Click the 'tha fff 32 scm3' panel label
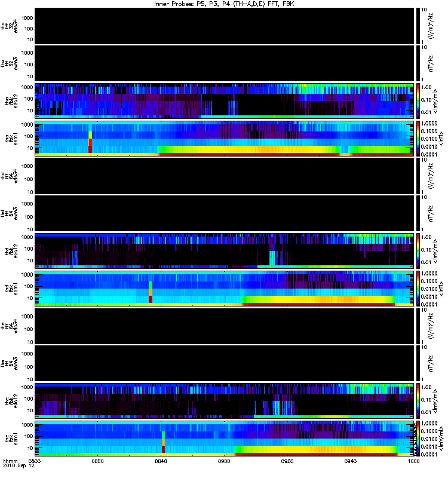 coord(9,64)
